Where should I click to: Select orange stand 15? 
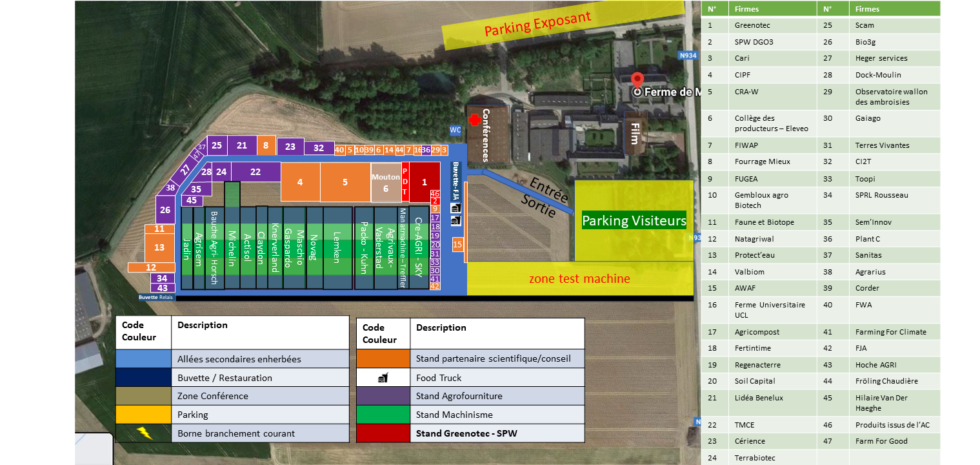(457, 244)
